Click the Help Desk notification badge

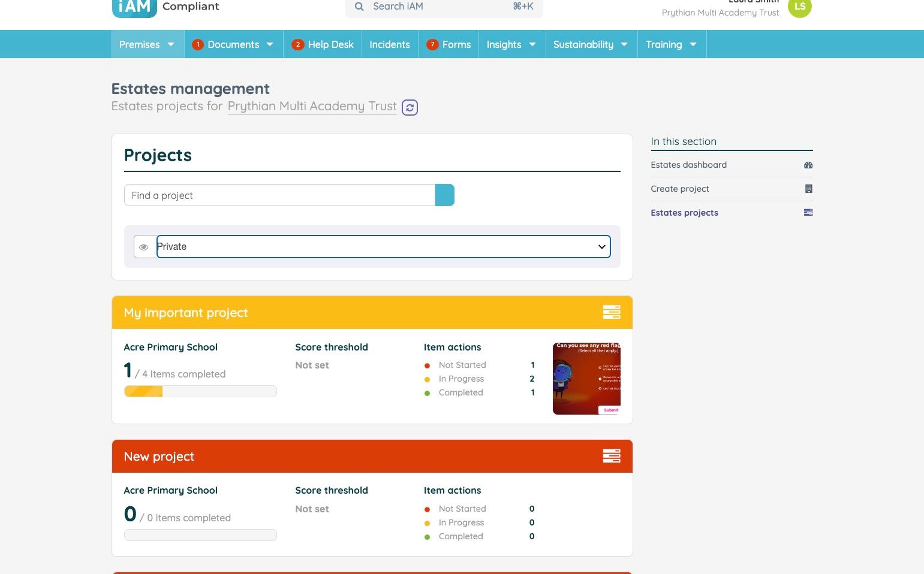(298, 44)
